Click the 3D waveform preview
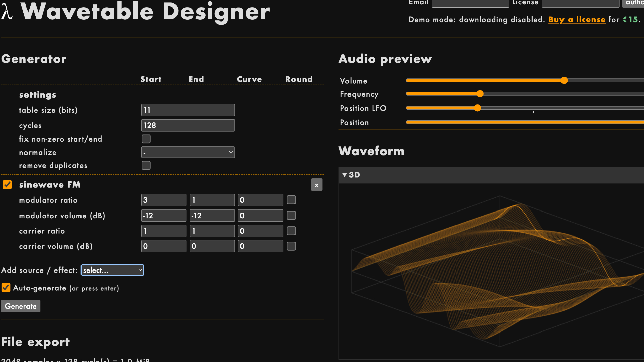Viewport: 644px width, 362px height. (x=491, y=271)
